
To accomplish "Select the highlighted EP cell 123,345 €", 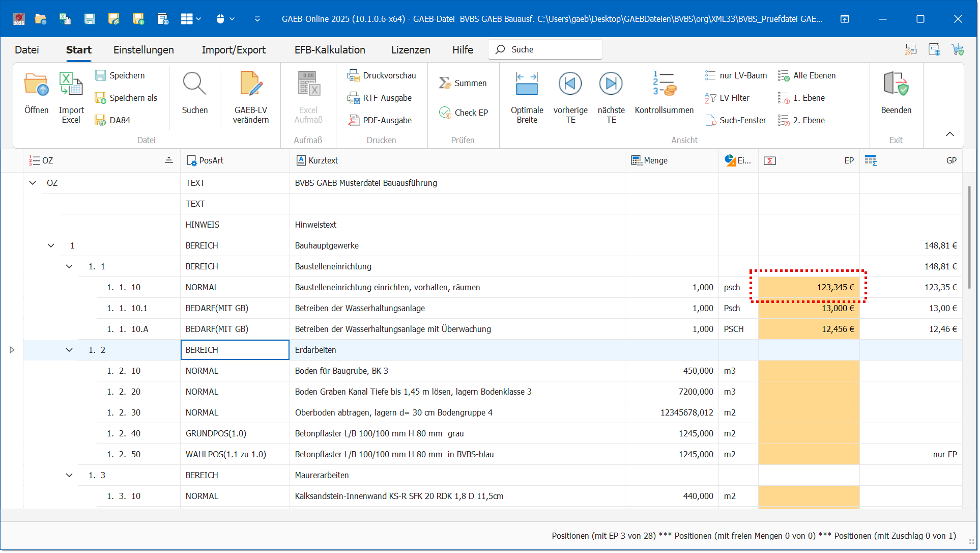I will click(x=809, y=288).
